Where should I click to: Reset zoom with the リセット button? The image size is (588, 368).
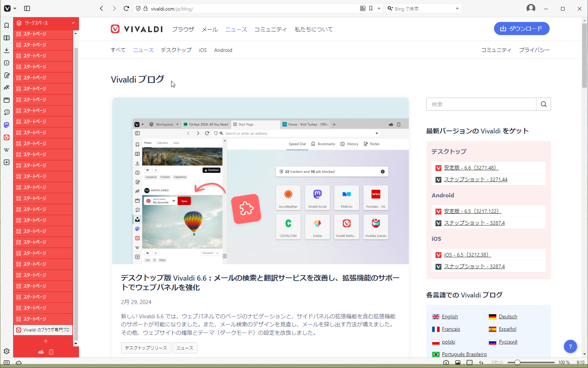coord(497,363)
